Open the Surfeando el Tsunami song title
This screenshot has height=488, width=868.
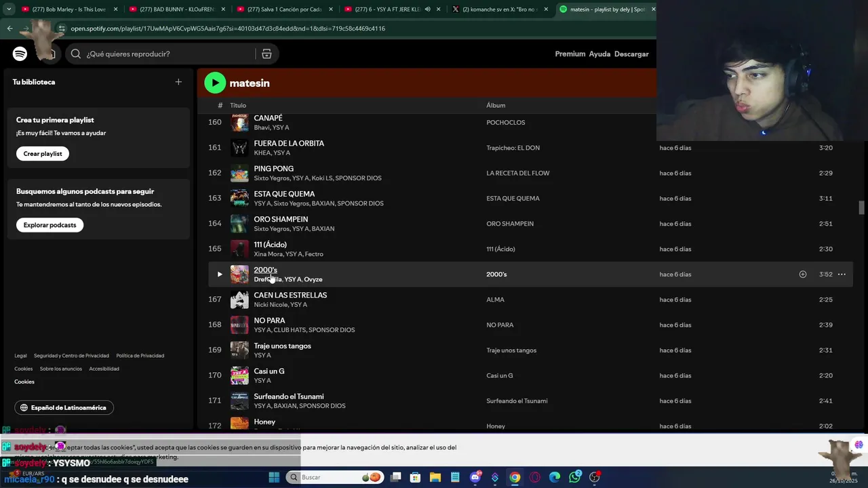288,396
